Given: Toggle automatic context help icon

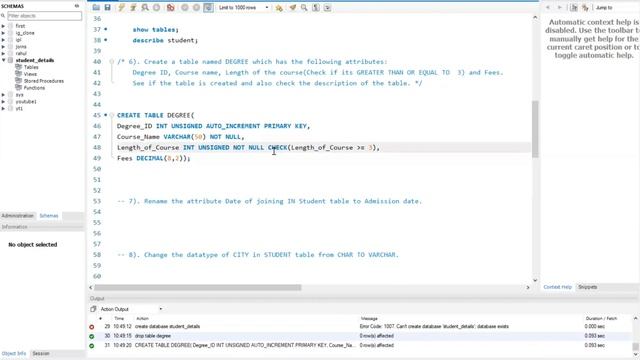Looking at the screenshot, I should click(574, 8).
